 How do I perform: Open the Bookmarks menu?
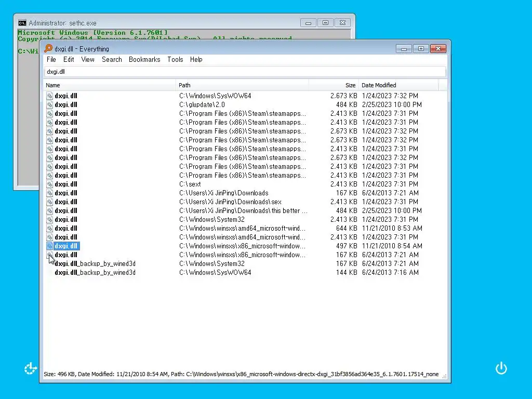(144, 59)
